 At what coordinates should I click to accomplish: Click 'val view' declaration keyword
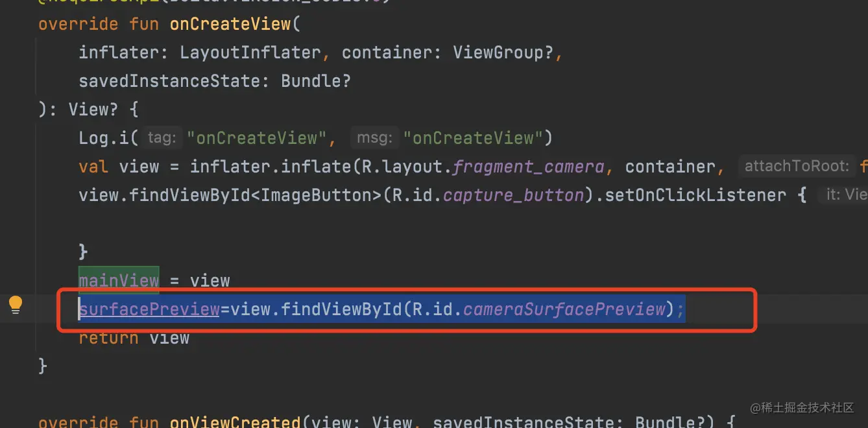(94, 167)
